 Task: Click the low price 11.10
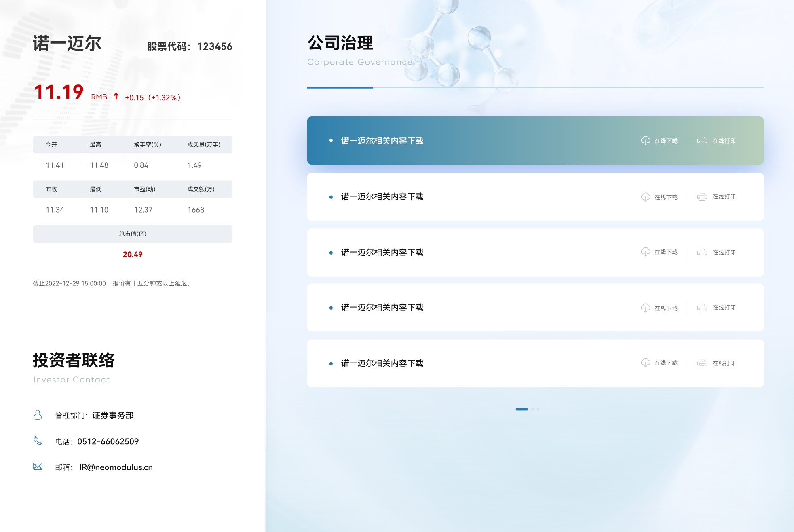coord(99,210)
